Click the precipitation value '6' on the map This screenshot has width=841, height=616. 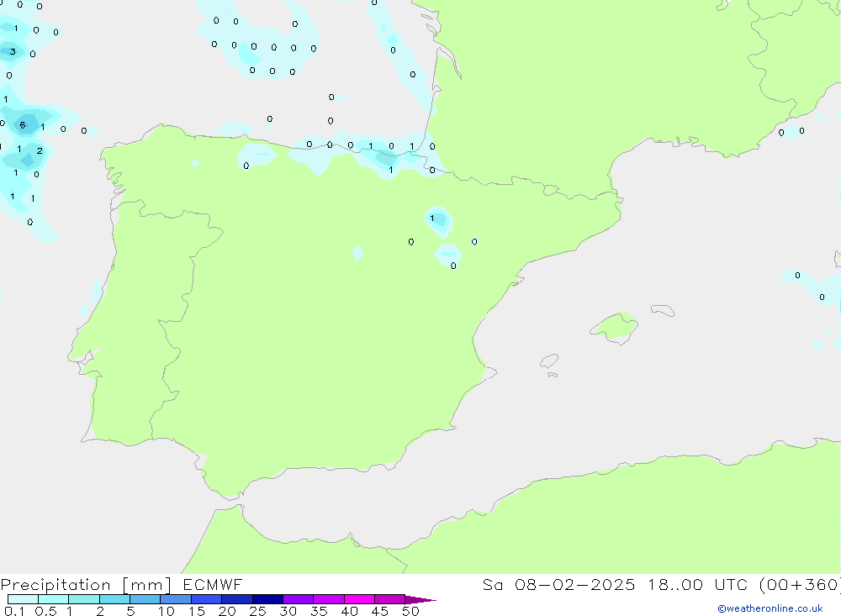23,125
